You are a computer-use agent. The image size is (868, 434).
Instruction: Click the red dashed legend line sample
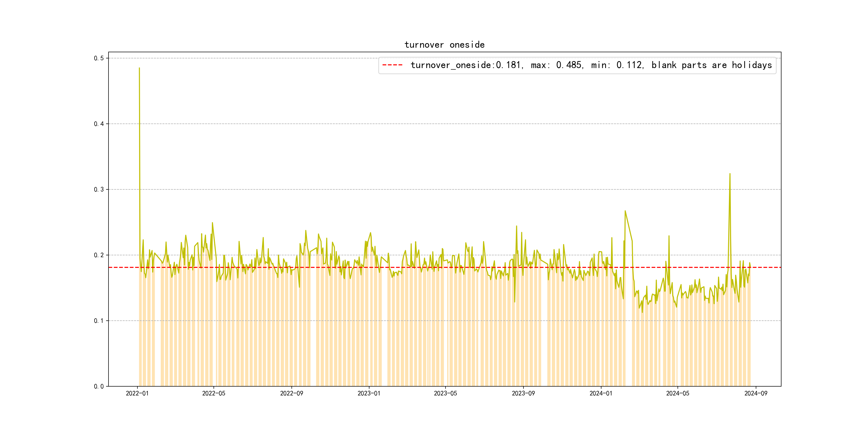(392, 65)
